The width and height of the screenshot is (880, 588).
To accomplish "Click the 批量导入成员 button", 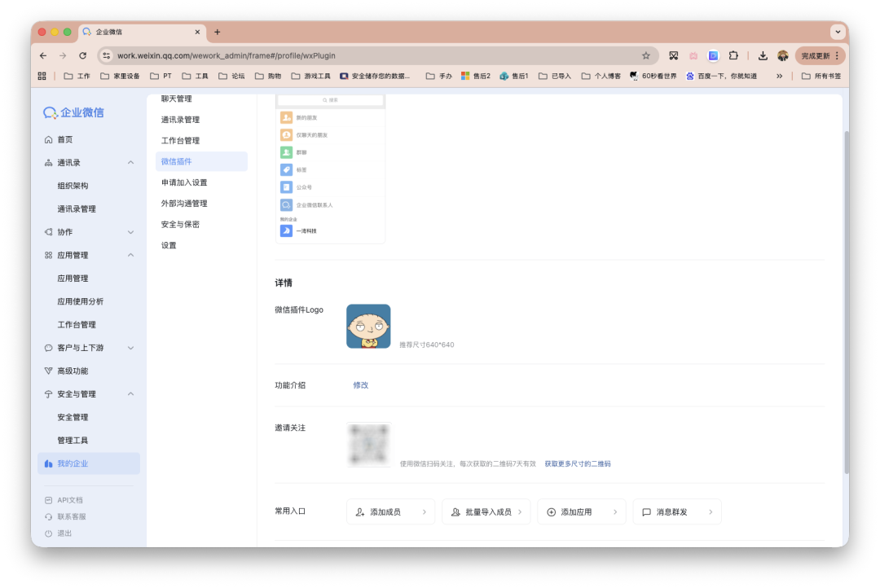I will coord(486,511).
